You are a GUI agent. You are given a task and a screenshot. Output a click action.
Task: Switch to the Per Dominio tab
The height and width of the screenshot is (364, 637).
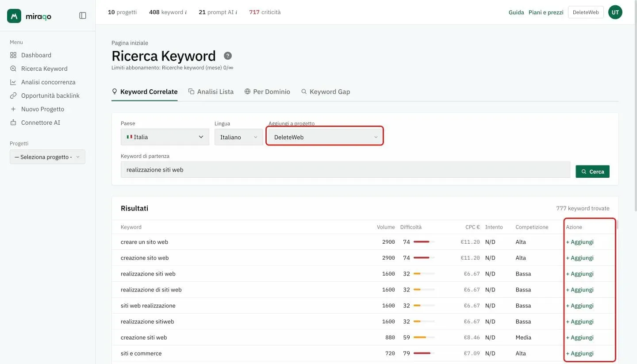tap(267, 92)
